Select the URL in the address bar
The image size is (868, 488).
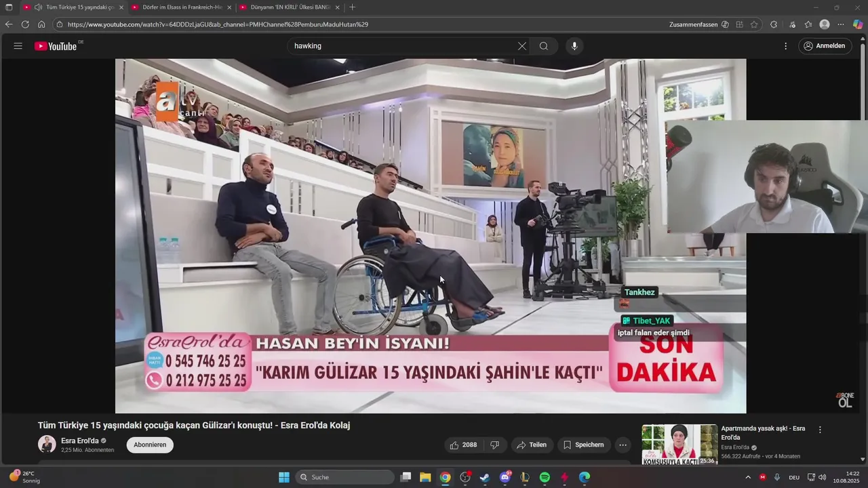(x=218, y=24)
